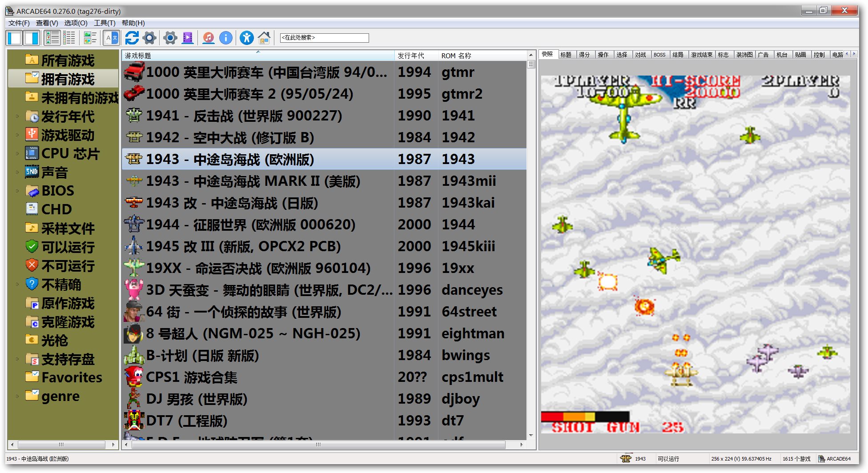This screenshot has width=868, height=473.
Task: Expand the genre tree node
Action: coord(17,397)
